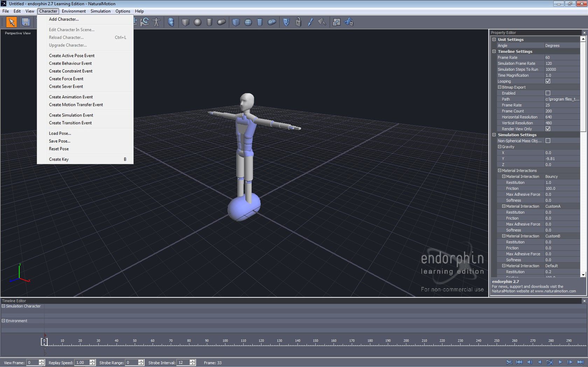Enable Bitmap Export Enabled checkbox

548,93
